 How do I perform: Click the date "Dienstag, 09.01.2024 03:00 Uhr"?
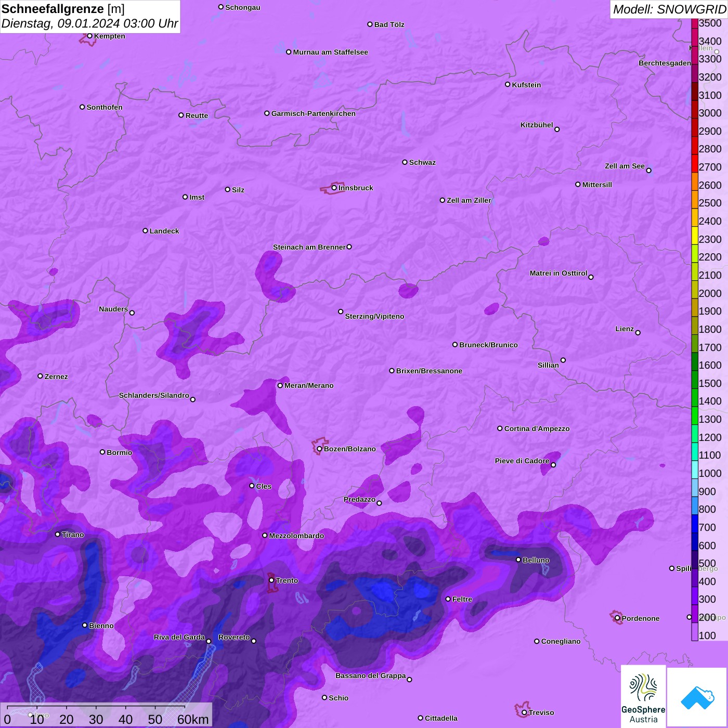tap(89, 24)
